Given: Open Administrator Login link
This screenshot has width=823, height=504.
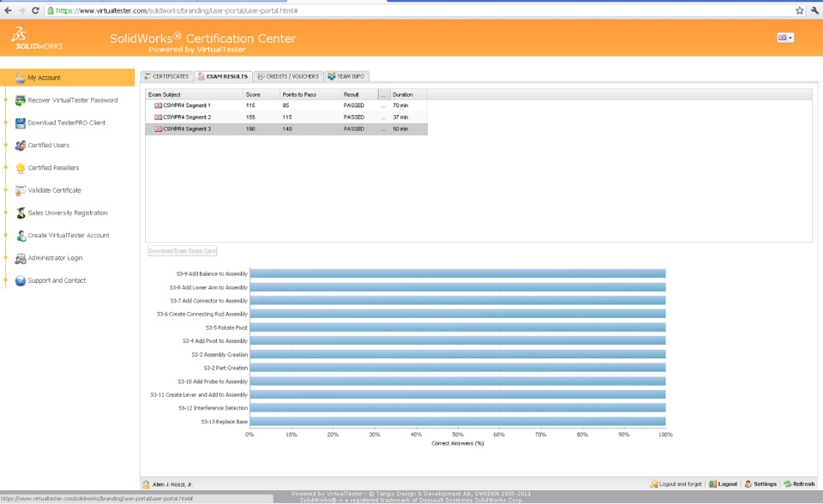Looking at the screenshot, I should 55,258.
